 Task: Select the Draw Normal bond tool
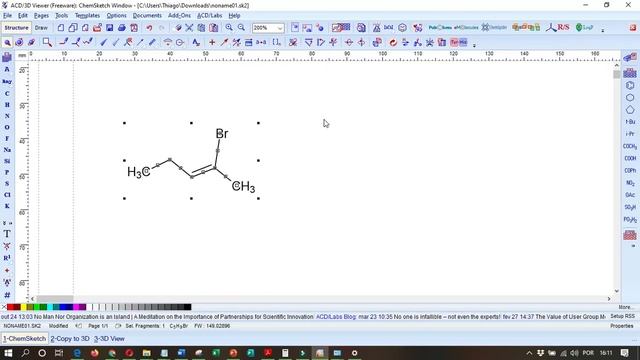coord(63,42)
